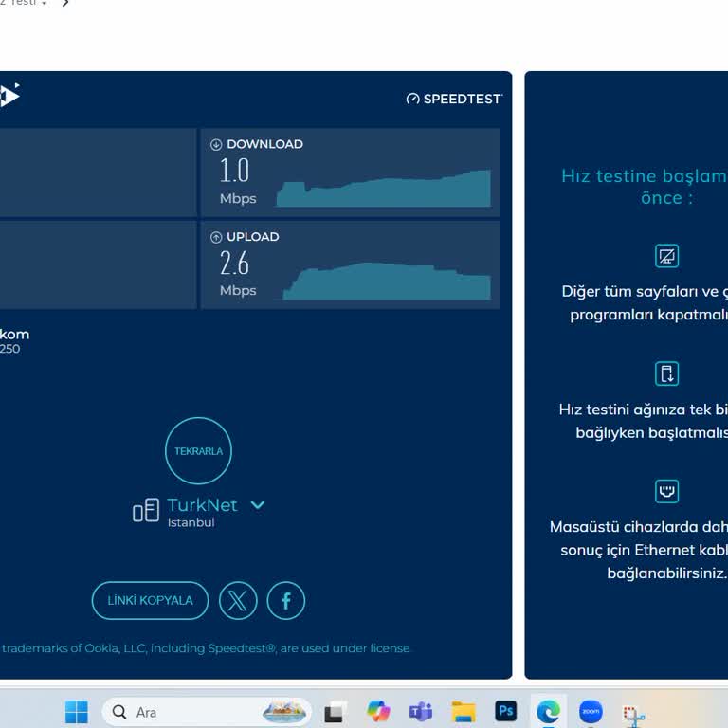Open Zoom from the taskbar
The height and width of the screenshot is (728, 728).
click(591, 712)
